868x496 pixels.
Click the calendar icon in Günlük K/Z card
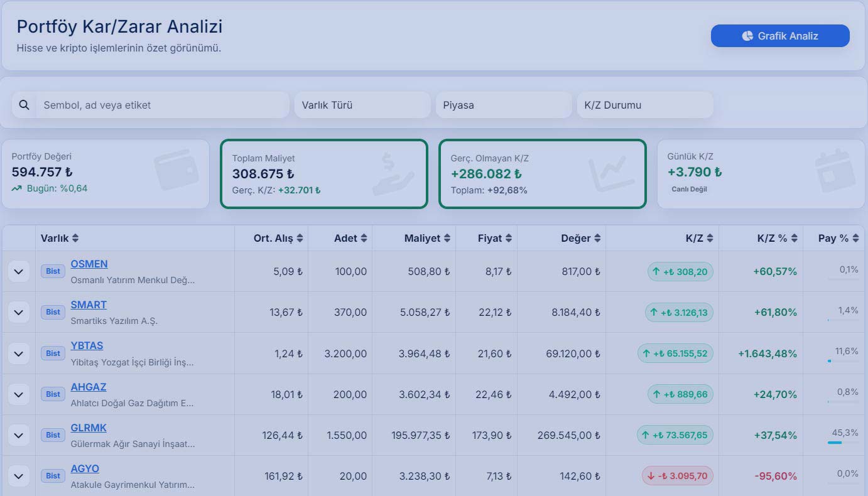[835, 170]
